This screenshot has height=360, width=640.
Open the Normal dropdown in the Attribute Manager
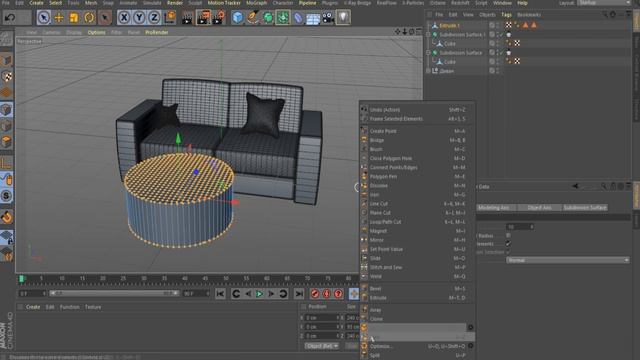tap(567, 260)
